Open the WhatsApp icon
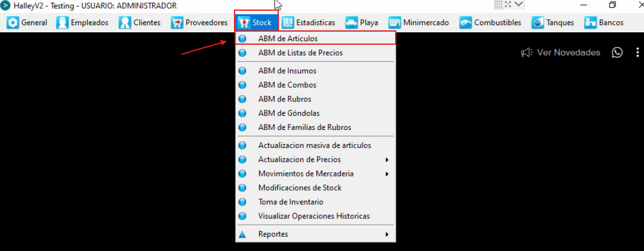Viewport: 644px width, 251px height. point(617,52)
